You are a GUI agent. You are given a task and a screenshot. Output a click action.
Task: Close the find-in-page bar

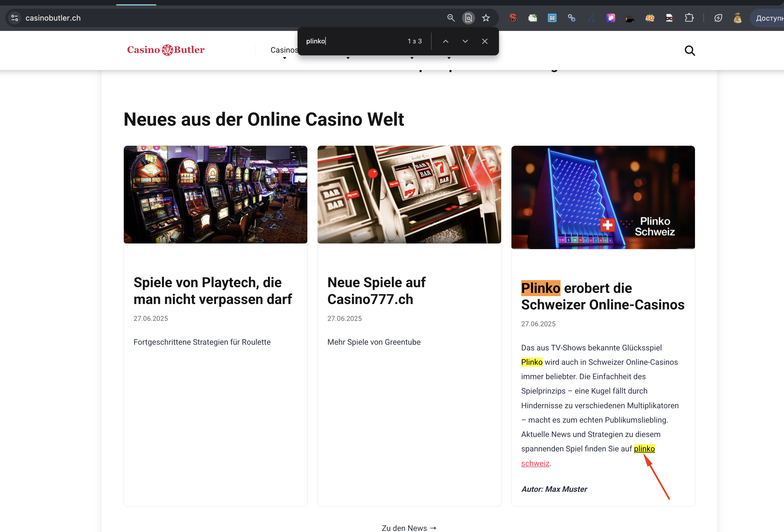pyautogui.click(x=485, y=41)
